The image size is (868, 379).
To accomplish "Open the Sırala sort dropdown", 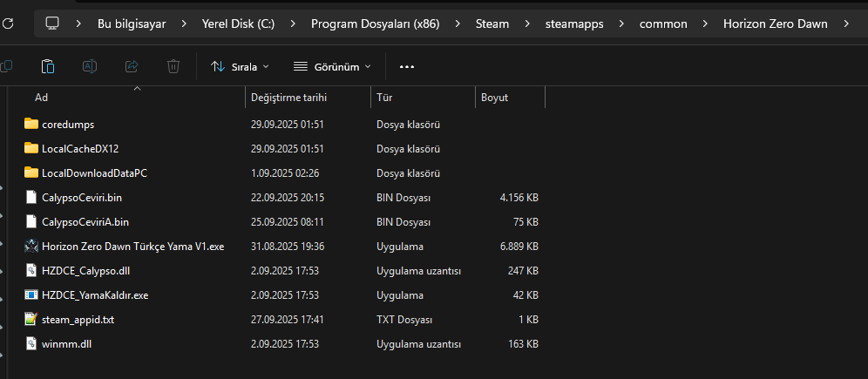I will [x=240, y=66].
